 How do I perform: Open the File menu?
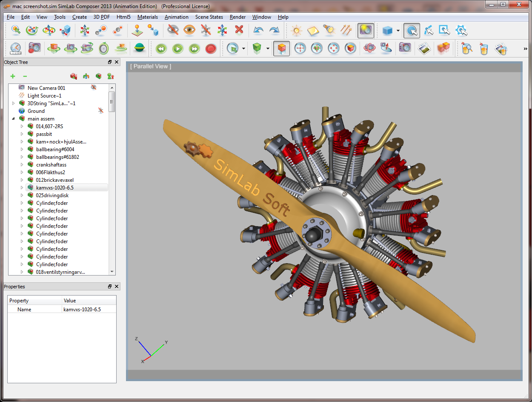(x=11, y=17)
